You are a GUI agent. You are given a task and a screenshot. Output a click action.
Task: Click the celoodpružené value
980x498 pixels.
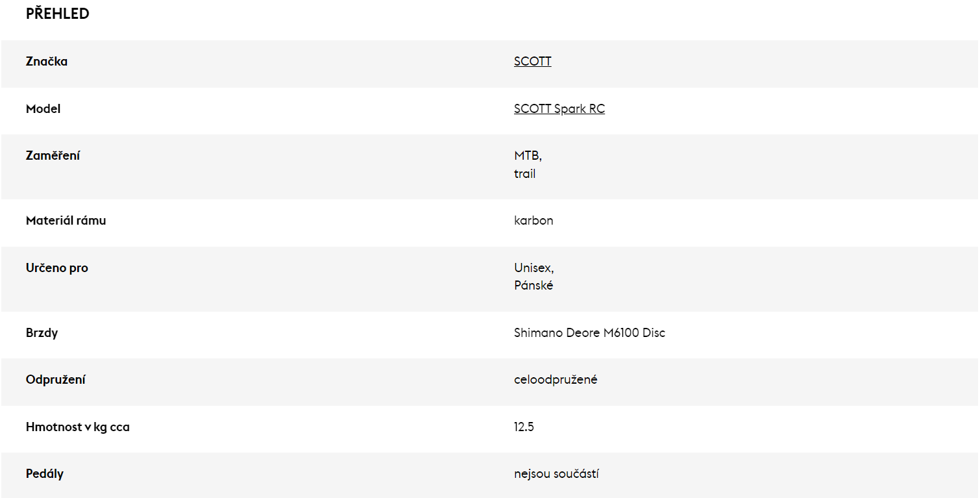pyautogui.click(x=556, y=380)
